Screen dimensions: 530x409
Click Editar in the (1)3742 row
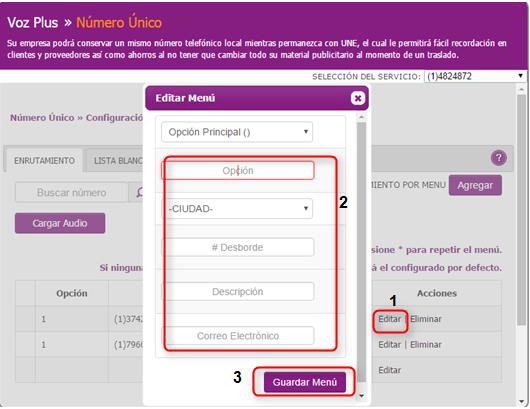(389, 319)
